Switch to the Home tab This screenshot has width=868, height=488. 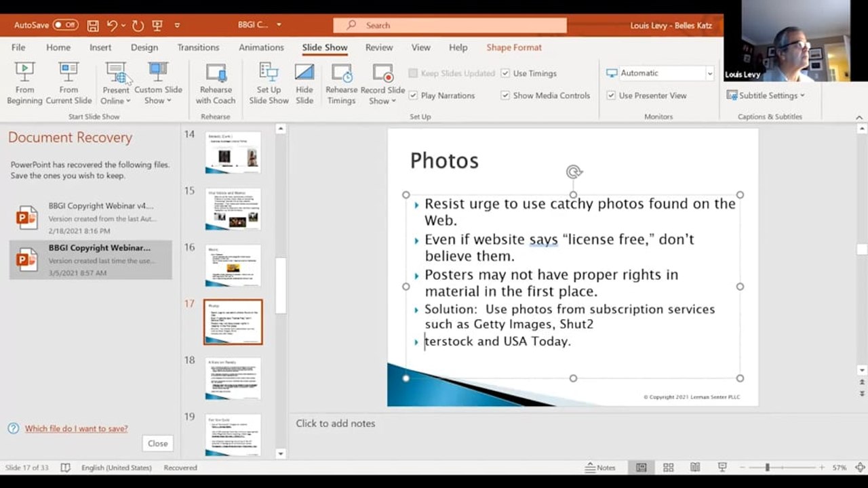[x=58, y=47]
